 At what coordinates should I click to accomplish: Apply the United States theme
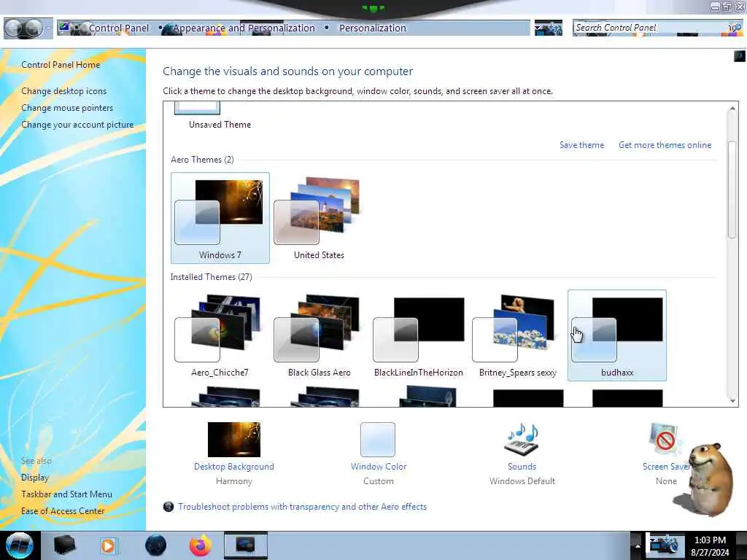(x=319, y=218)
